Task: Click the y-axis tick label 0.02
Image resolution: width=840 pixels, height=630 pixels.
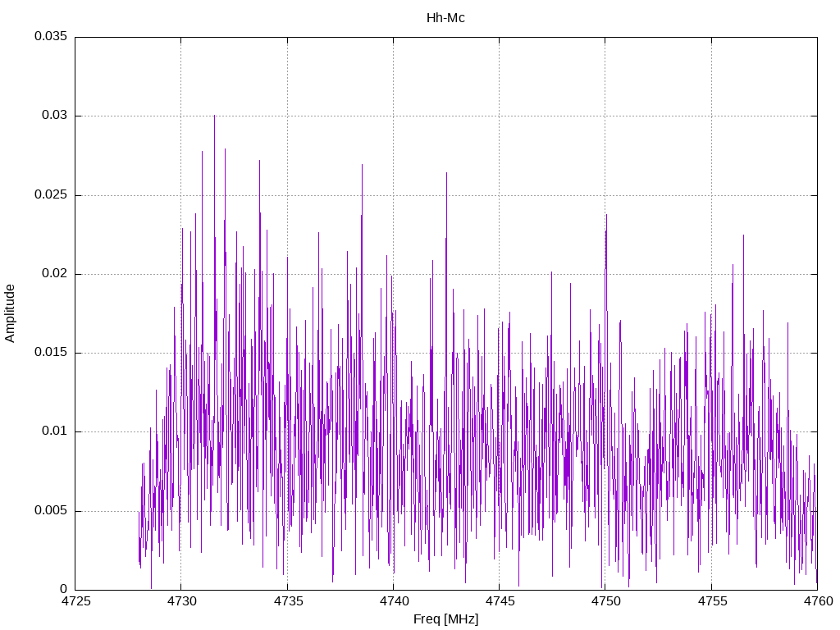Action: tap(55, 273)
